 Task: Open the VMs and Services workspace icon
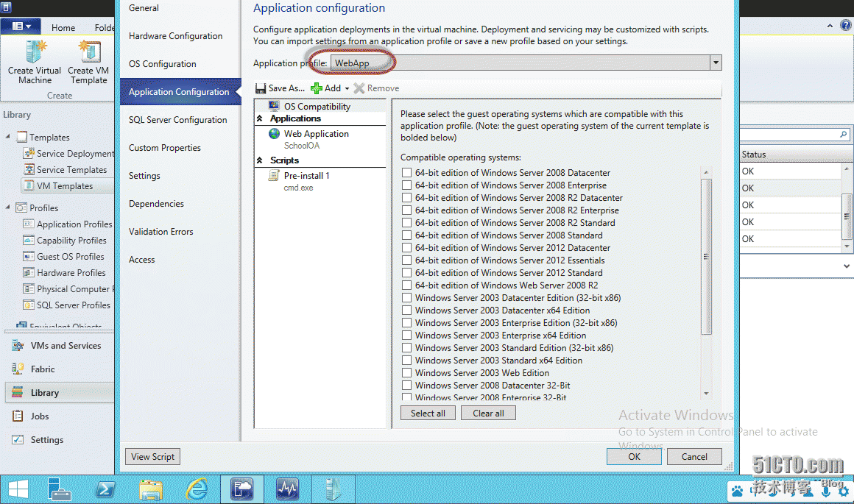18,346
